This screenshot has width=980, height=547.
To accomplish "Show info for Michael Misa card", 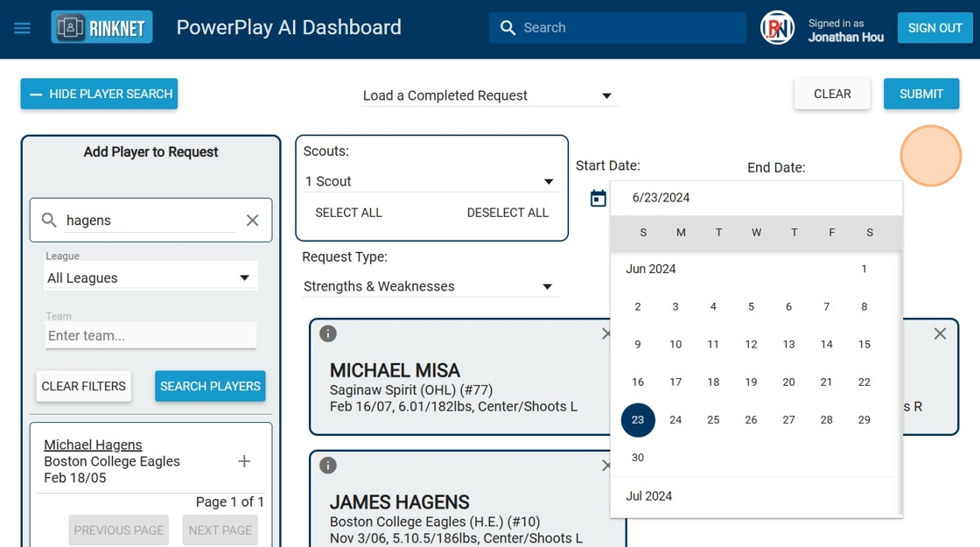I will (328, 333).
